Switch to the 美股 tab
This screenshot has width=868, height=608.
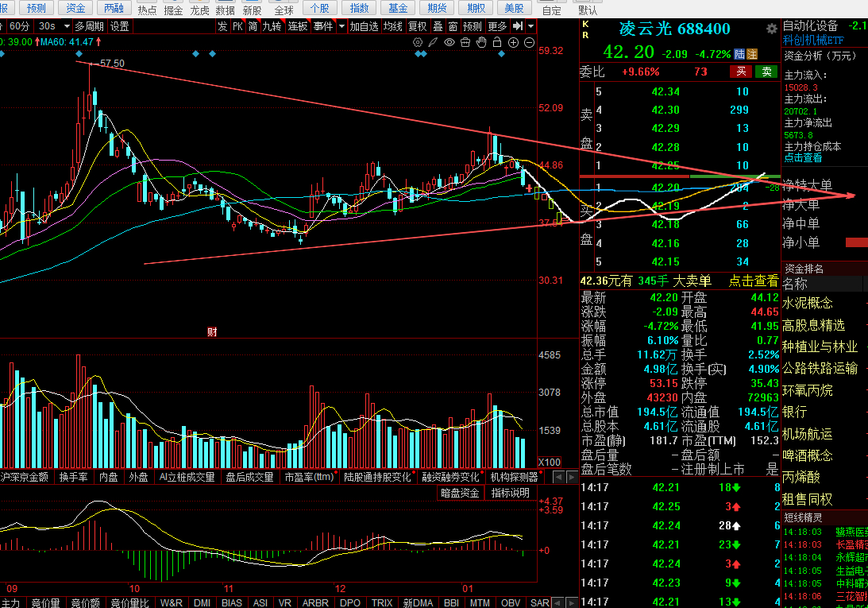click(514, 8)
